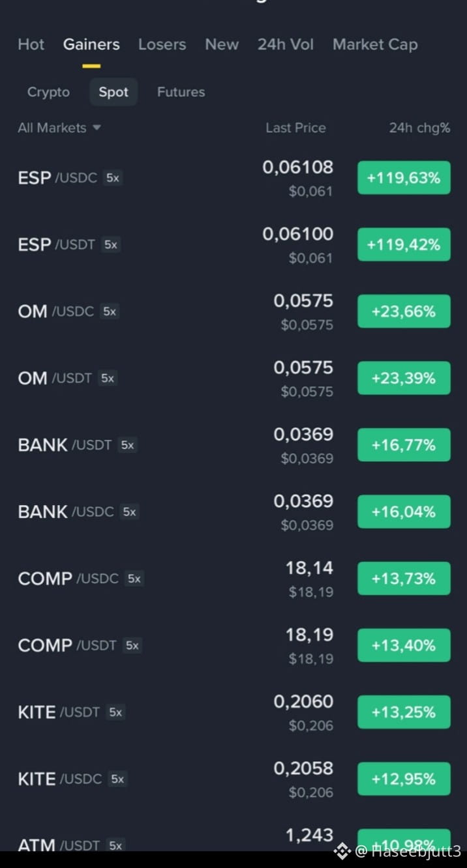Screen dimensions: 467x868
Task: Tap the +119,63% change badge
Action: click(x=404, y=178)
